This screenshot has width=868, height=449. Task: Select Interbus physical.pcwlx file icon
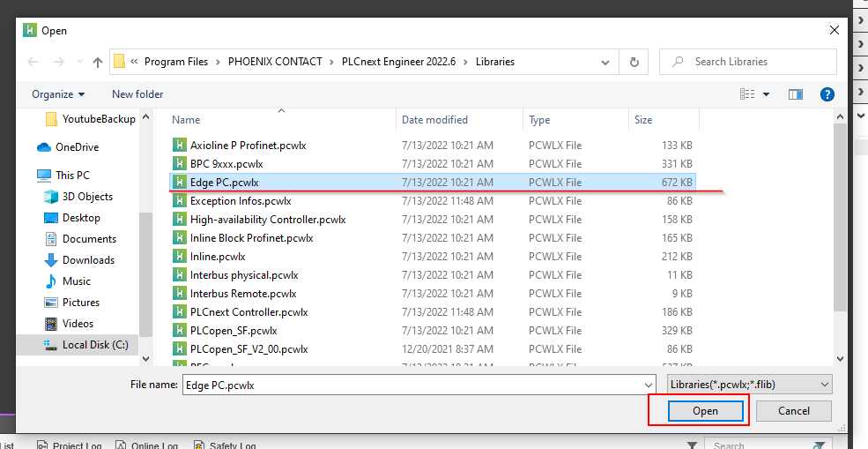179,275
